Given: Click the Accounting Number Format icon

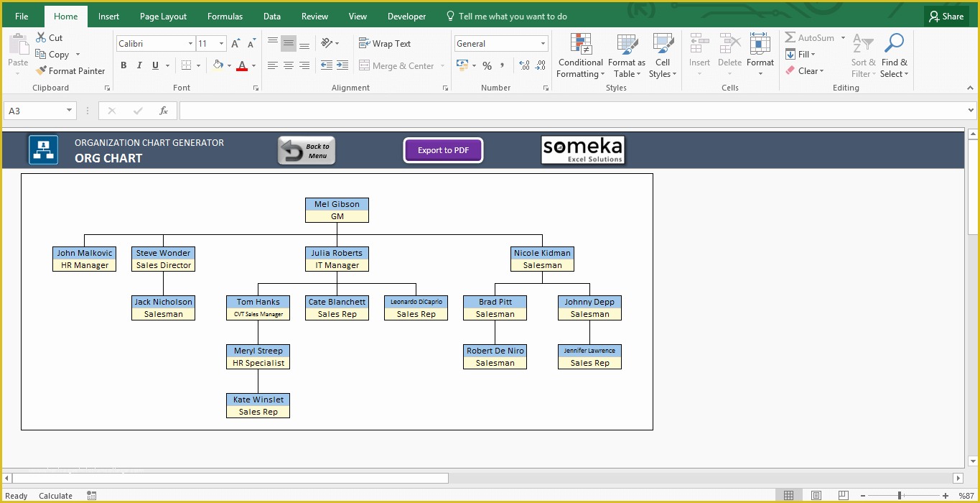Looking at the screenshot, I should click(x=462, y=65).
